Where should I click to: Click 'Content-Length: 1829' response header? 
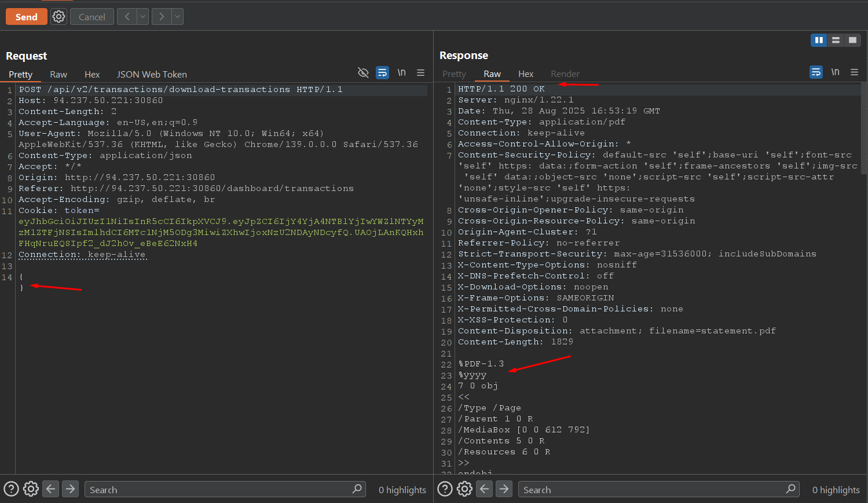pos(516,342)
